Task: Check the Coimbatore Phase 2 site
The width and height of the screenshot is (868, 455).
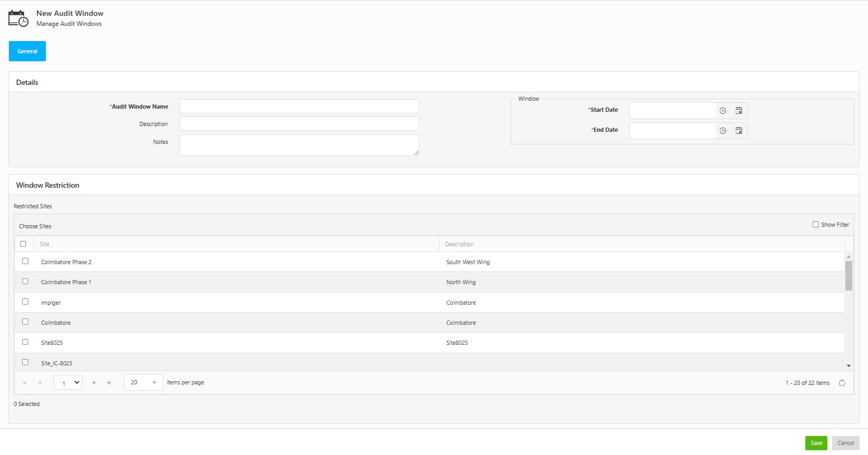Action: [25, 261]
